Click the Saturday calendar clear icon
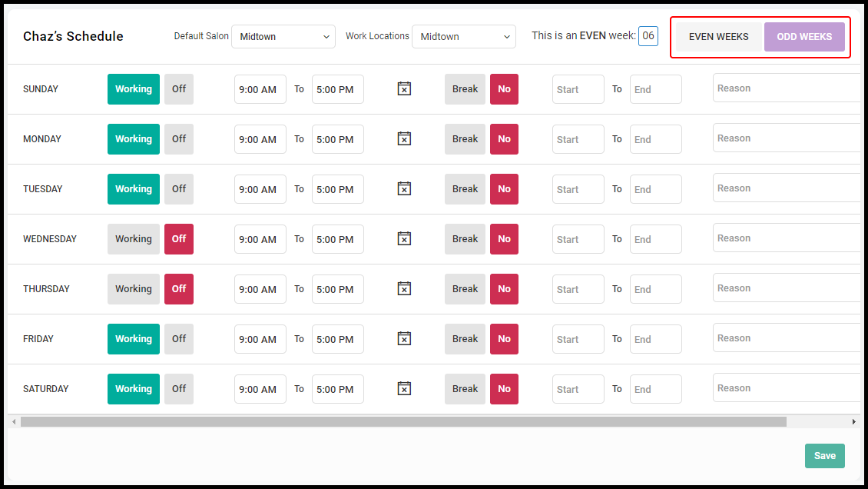868x489 pixels. pyautogui.click(x=404, y=389)
